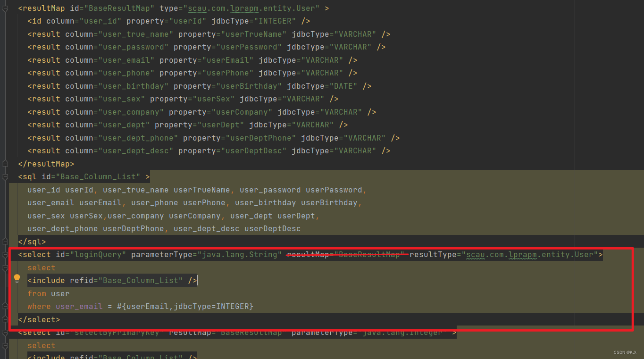This screenshot has height=359, width=644.
Task: Click id="Base_Column_List" in the sql tag
Action: pyautogui.click(x=91, y=177)
